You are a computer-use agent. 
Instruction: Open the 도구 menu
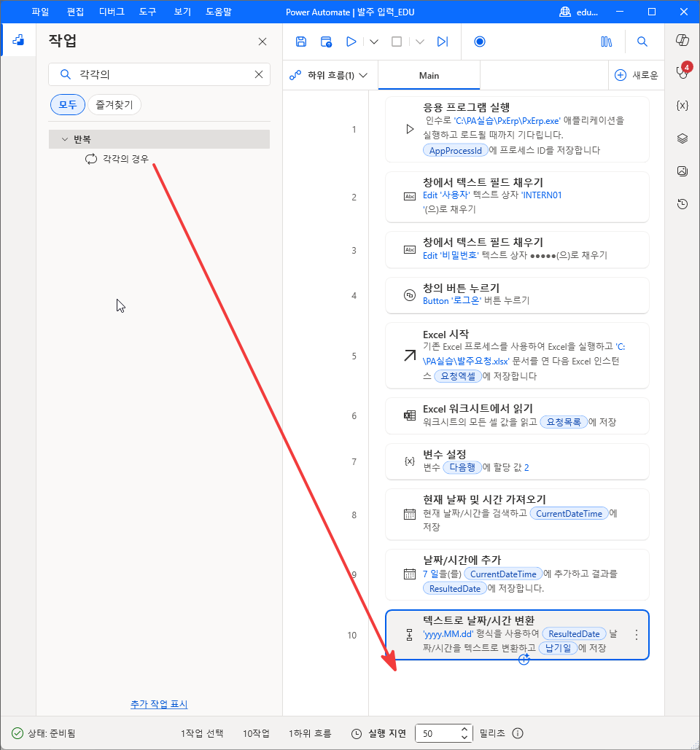click(147, 12)
